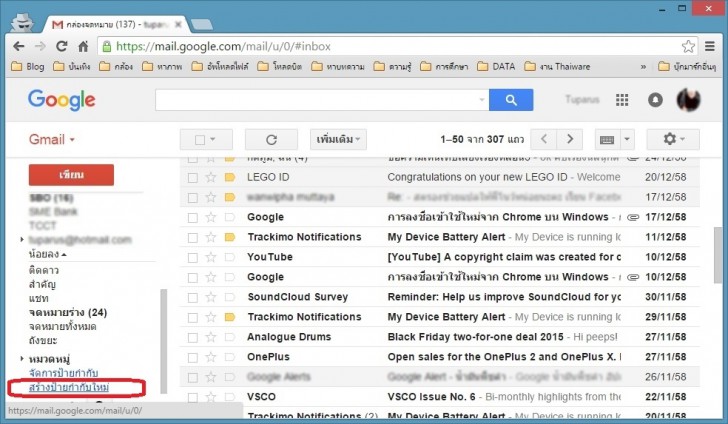Toggle the yellow importance marker on LEGO ID email

(230, 177)
